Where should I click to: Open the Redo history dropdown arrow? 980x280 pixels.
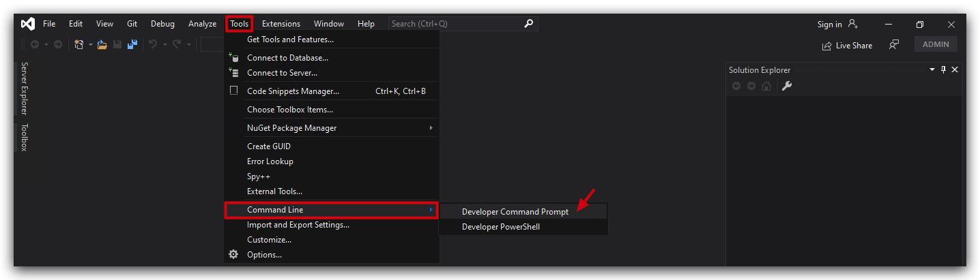[189, 45]
